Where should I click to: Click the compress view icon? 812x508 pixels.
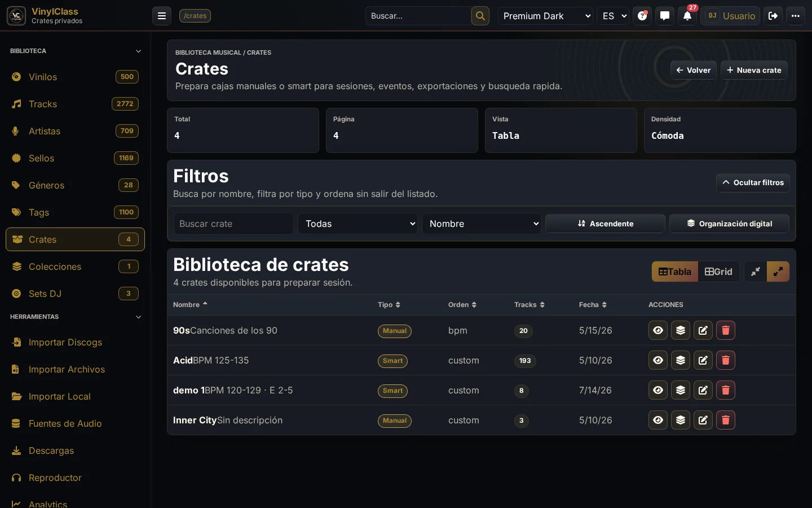[x=756, y=271]
